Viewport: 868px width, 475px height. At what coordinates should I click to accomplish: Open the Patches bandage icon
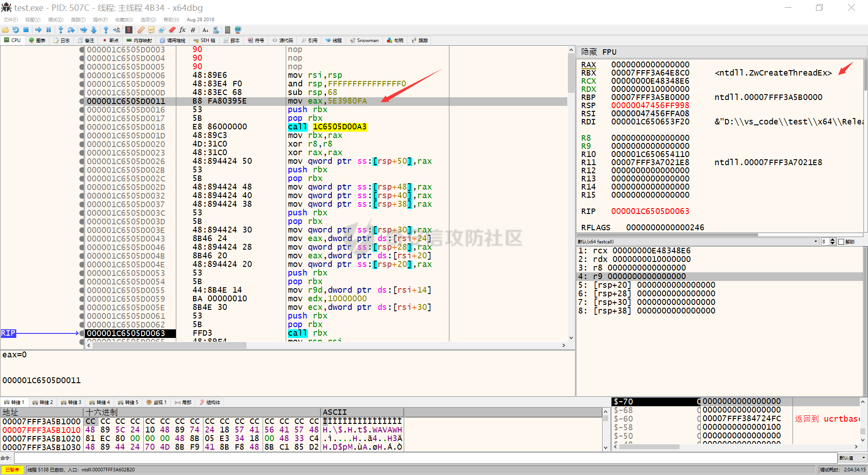click(141, 30)
